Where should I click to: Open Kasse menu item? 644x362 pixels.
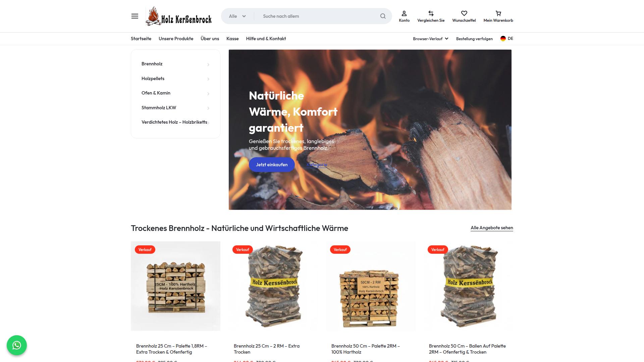[232, 39]
